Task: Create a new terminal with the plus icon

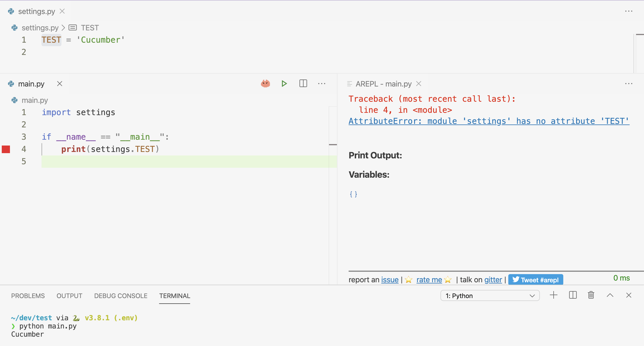Action: pos(553,295)
